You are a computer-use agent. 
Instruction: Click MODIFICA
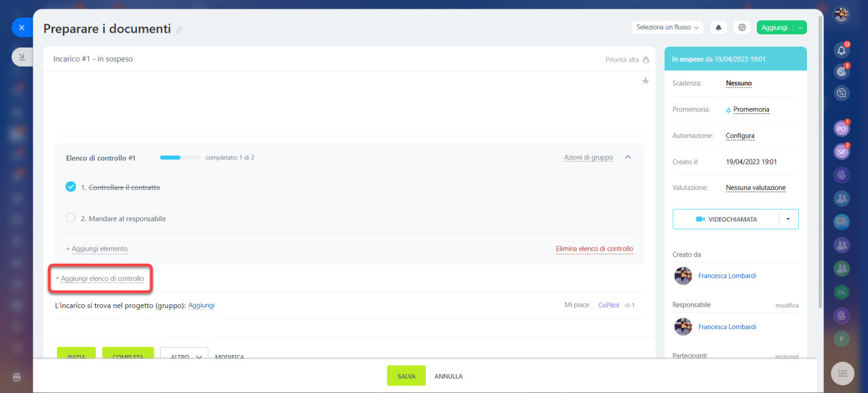[x=230, y=356]
